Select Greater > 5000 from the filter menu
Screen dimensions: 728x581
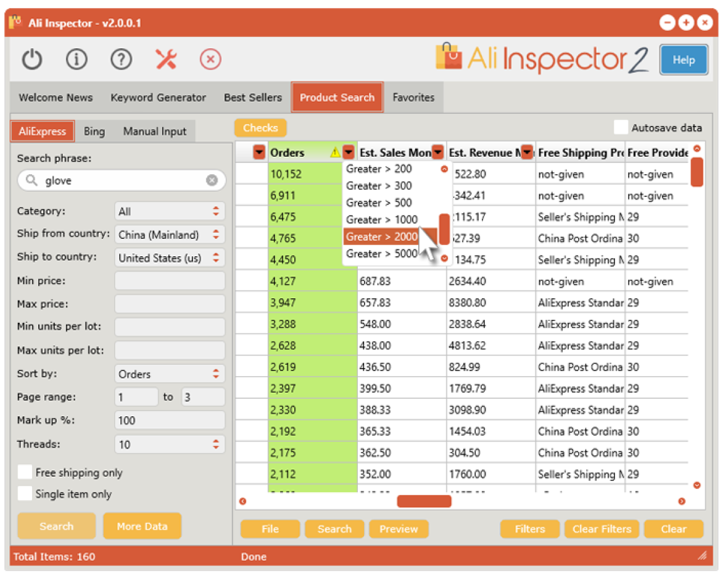tap(383, 253)
